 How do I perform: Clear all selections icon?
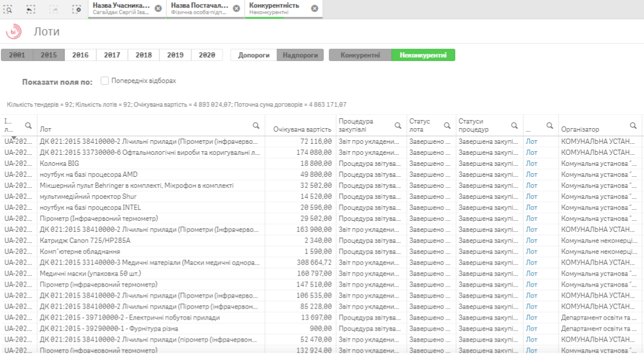coord(77,9)
